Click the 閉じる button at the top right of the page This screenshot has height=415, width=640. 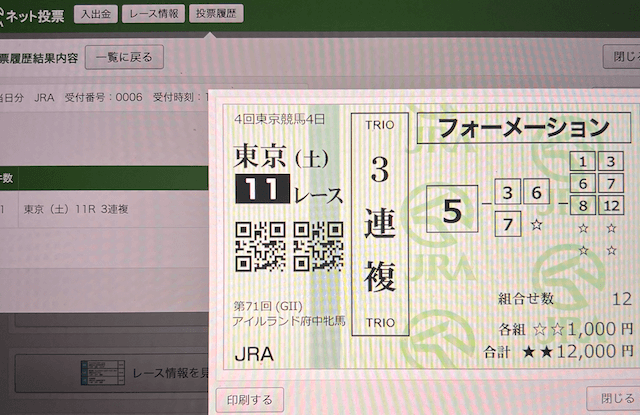point(623,56)
